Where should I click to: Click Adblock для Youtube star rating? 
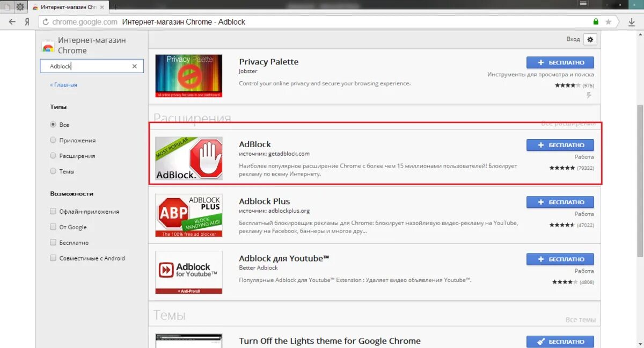coord(565,282)
